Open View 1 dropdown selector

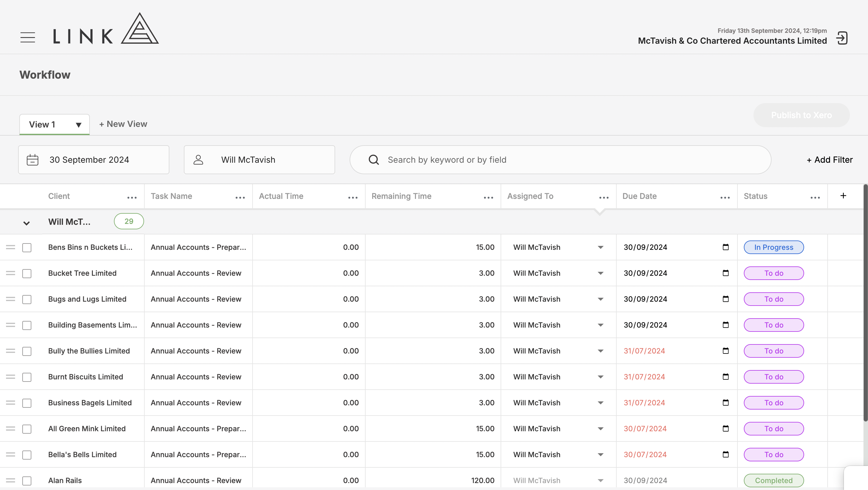(x=77, y=124)
